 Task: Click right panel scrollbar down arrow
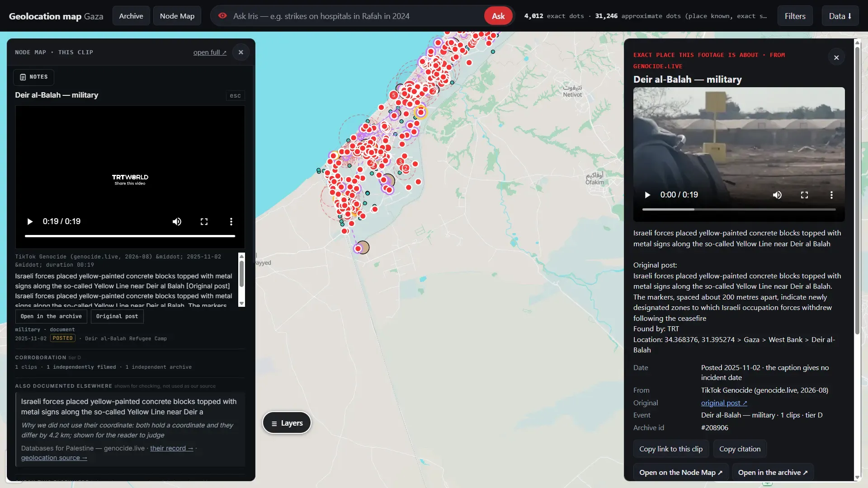point(857,477)
